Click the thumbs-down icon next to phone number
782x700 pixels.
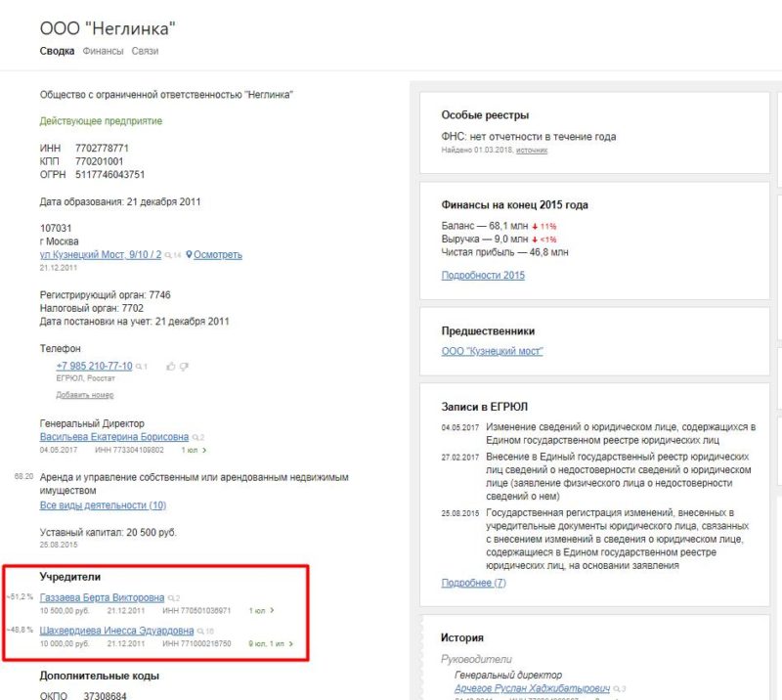(183, 366)
